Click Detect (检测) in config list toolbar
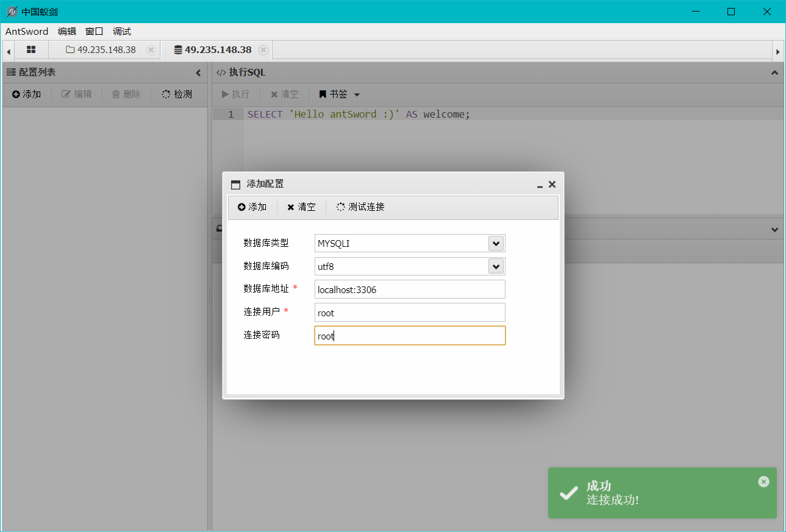 coord(177,94)
